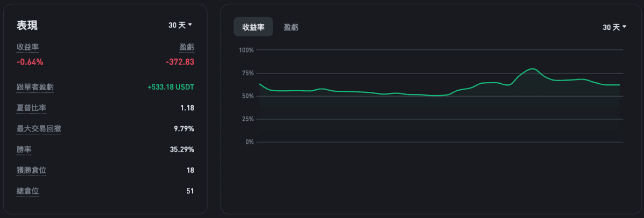Click the 收益率 label in 表現 panel

[x=28, y=47]
